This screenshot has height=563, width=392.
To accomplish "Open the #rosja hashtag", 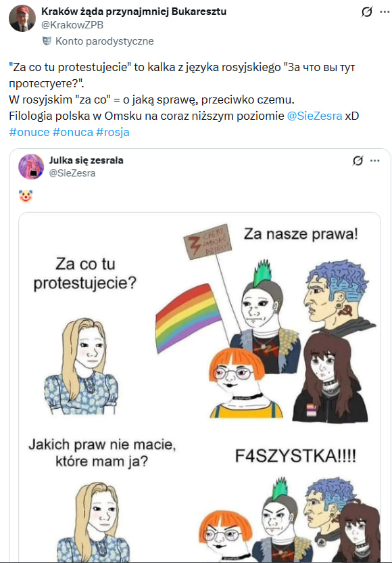I will 113,132.
